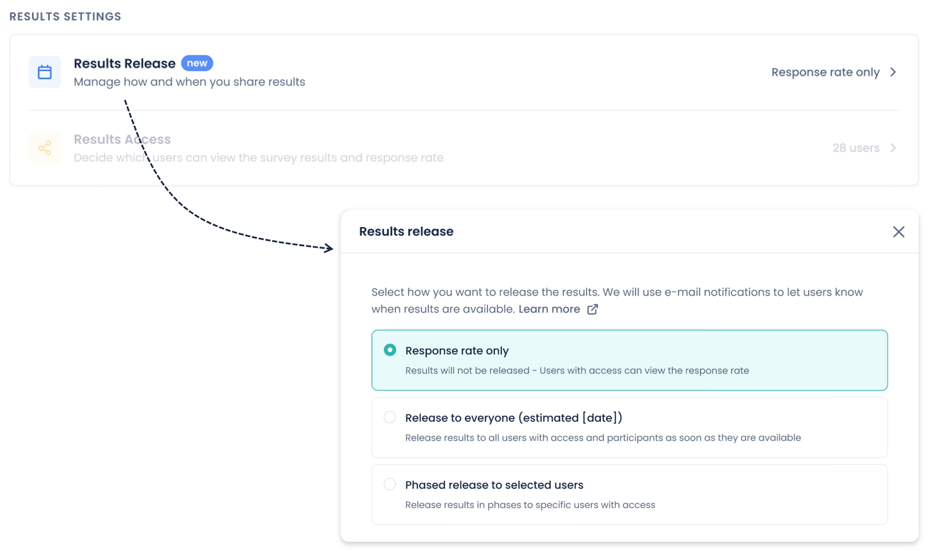Expand Results Release via its chevron arrow

893,72
